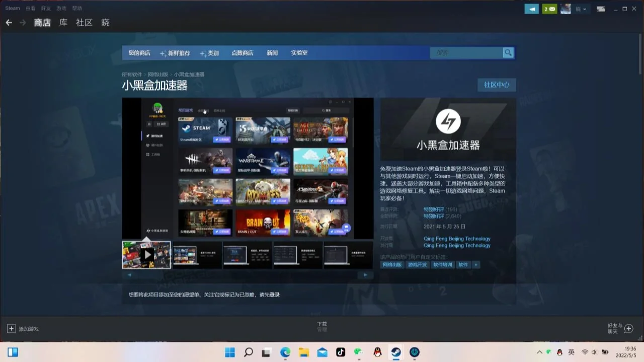The height and width of the screenshot is (362, 644).
Task: Select the third screenshot thumbnail
Action: coord(247,255)
